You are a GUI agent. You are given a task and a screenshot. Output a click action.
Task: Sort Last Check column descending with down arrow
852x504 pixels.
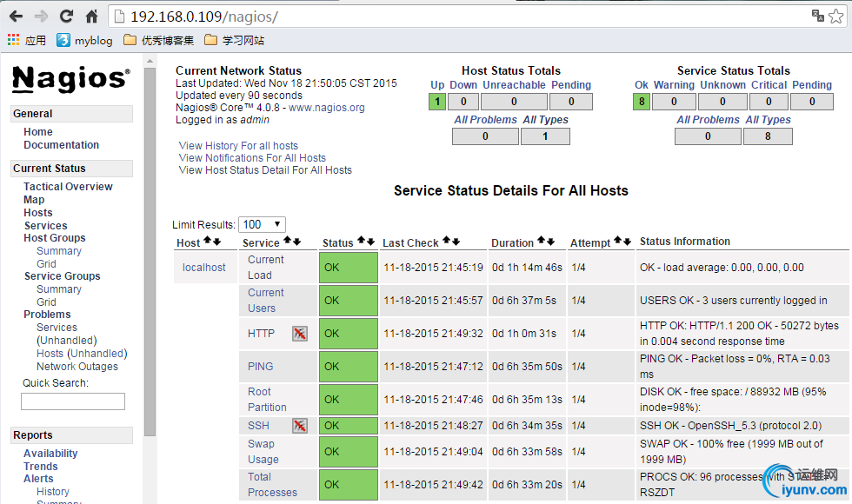(456, 242)
